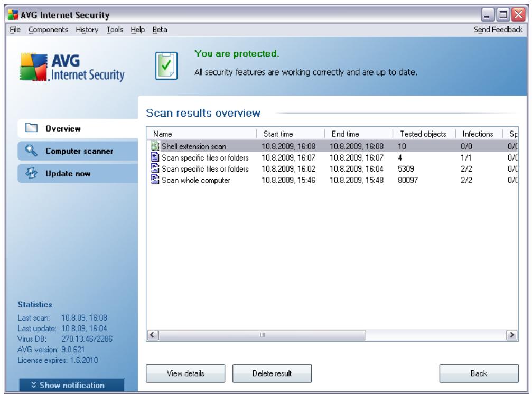Click the Last scan statistic value
532x394 pixels.
coord(84,318)
